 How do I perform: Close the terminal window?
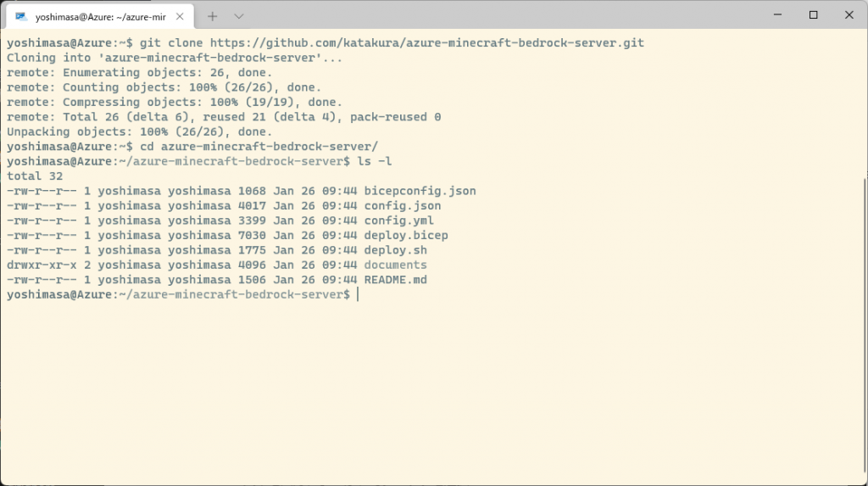point(849,15)
